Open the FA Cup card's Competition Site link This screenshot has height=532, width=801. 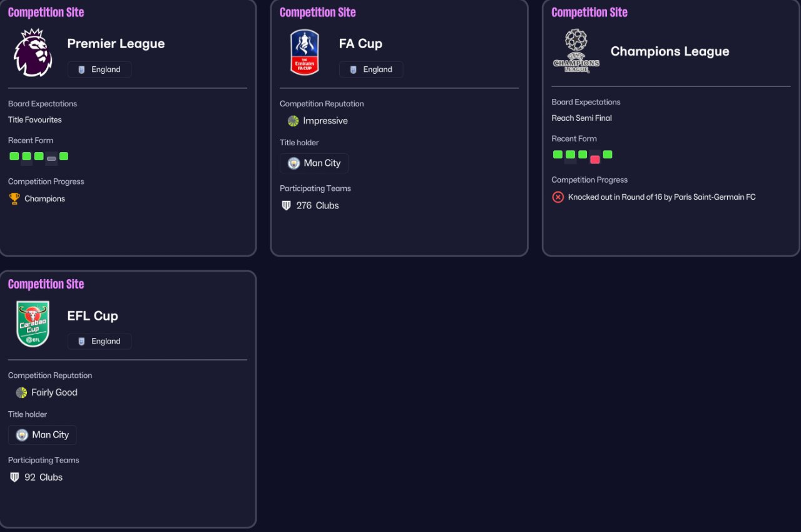[x=317, y=13]
